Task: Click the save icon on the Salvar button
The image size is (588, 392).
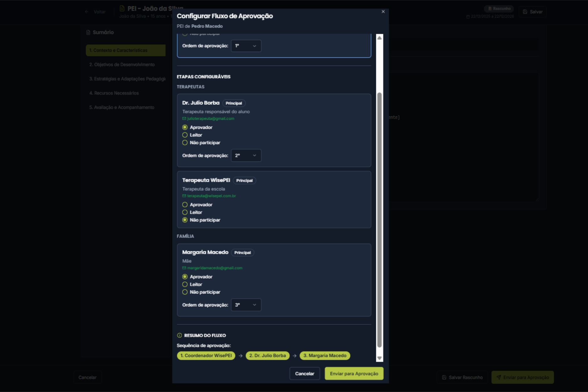Action: (x=525, y=12)
